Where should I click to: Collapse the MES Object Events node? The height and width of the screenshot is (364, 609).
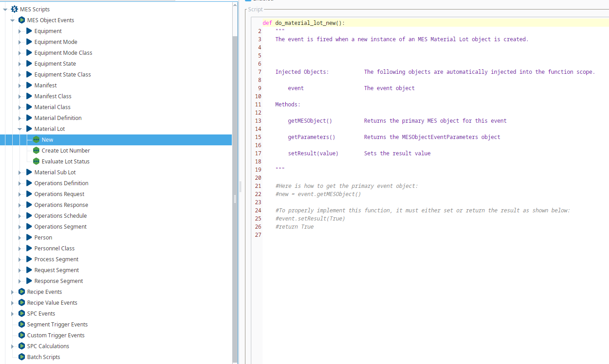(13, 20)
